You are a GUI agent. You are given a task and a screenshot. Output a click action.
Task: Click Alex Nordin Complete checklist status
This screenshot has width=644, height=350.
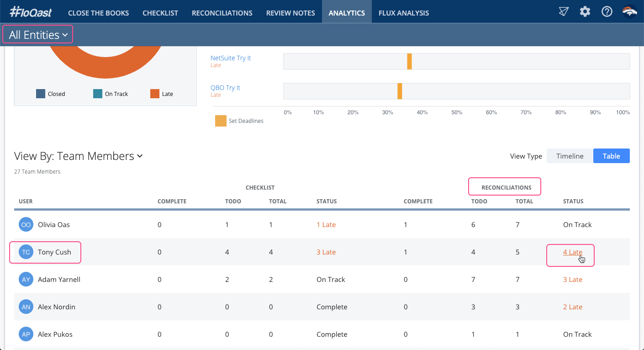click(x=332, y=307)
